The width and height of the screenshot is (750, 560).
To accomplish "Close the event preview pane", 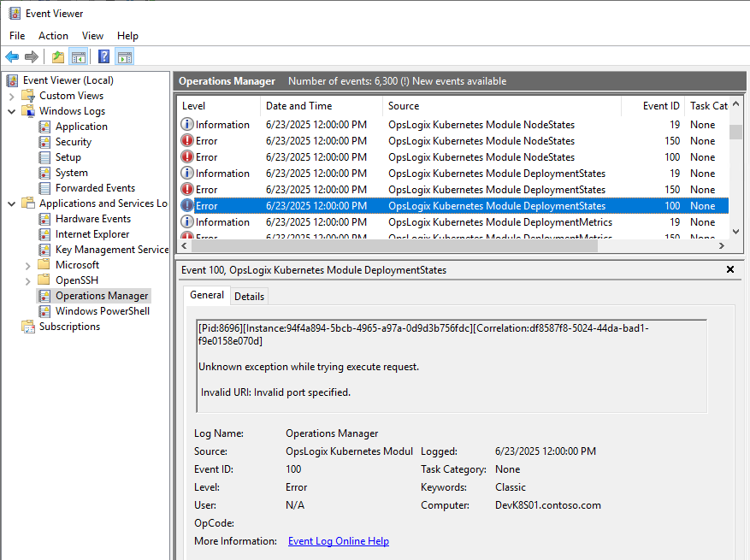I will click(730, 269).
